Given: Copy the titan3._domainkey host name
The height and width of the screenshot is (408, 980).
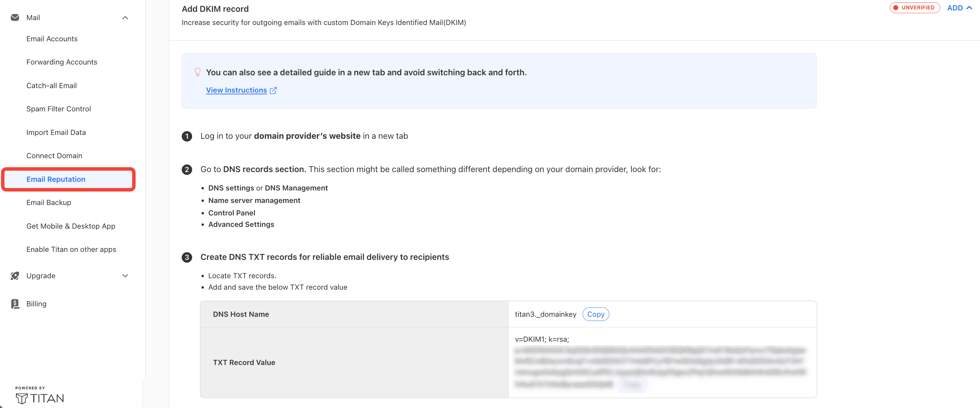Looking at the screenshot, I should point(595,314).
